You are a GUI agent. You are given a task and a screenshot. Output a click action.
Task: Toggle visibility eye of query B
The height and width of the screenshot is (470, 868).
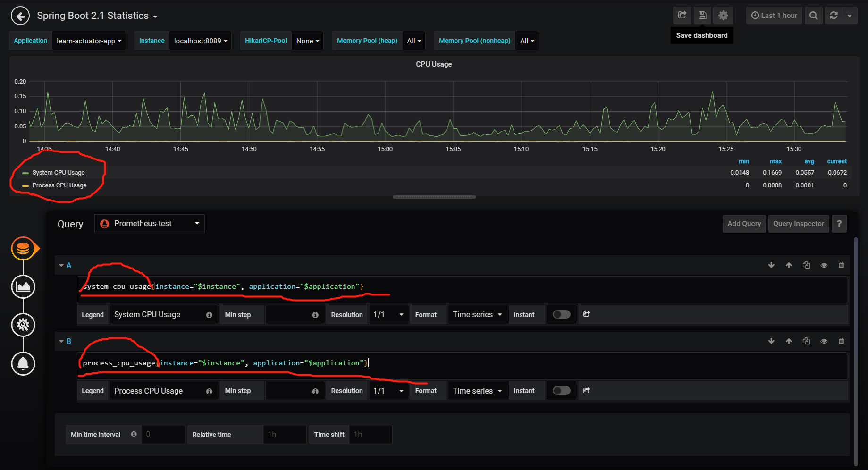[x=824, y=341]
